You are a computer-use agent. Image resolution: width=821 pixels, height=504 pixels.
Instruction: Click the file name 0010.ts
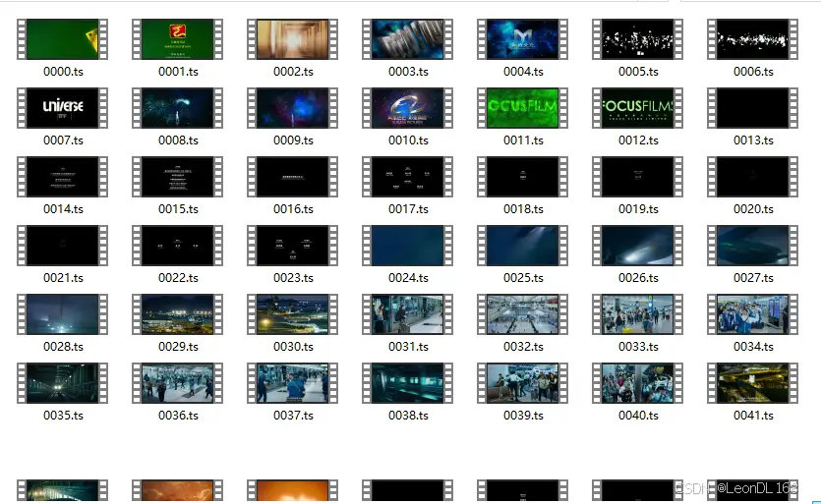pos(408,140)
